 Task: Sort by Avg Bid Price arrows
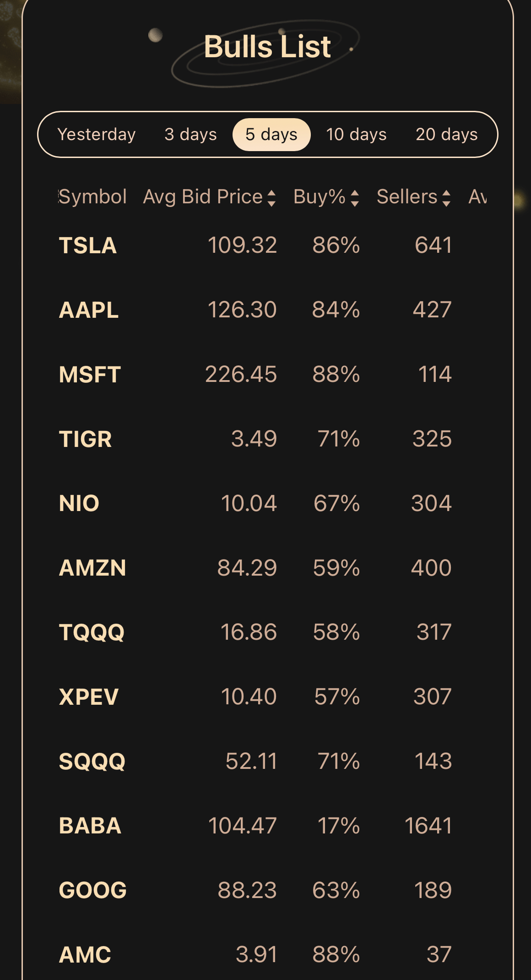[271, 198]
